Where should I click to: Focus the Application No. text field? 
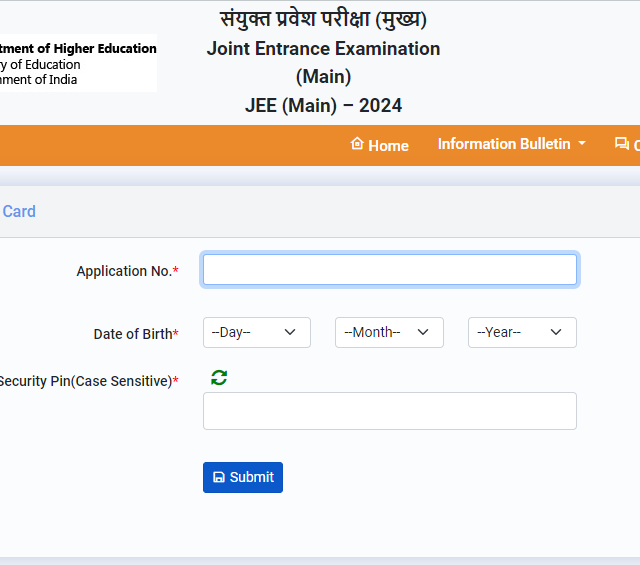389,270
